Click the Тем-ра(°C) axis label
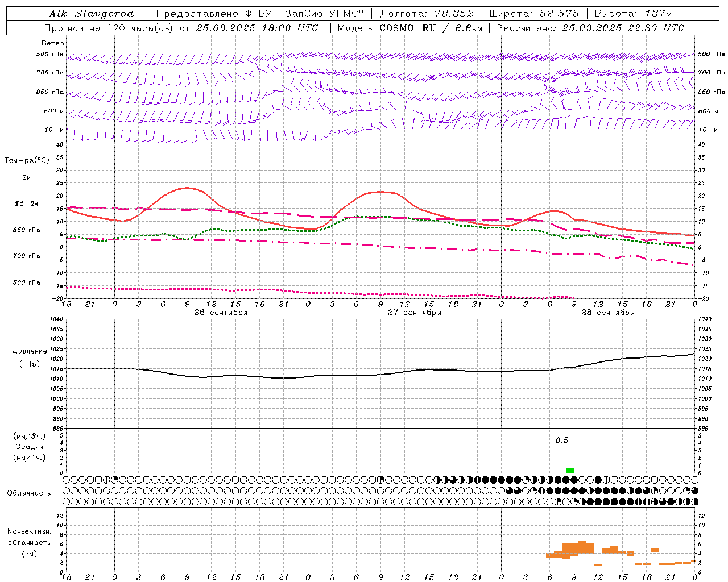Viewport: 728px width, 582px height. (27, 161)
